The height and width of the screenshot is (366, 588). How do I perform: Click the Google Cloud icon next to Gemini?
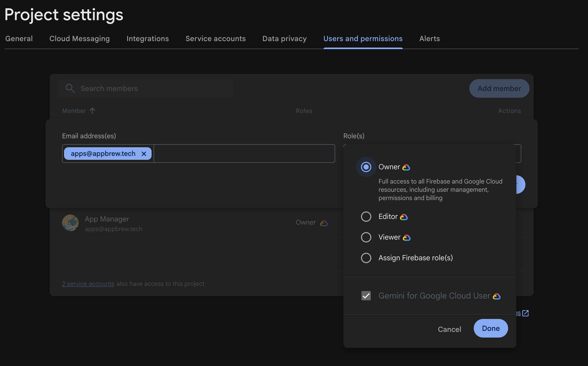497,296
